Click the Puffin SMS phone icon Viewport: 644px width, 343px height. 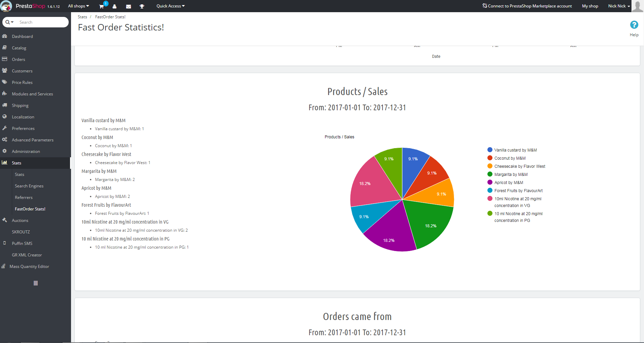pyautogui.click(x=5, y=243)
